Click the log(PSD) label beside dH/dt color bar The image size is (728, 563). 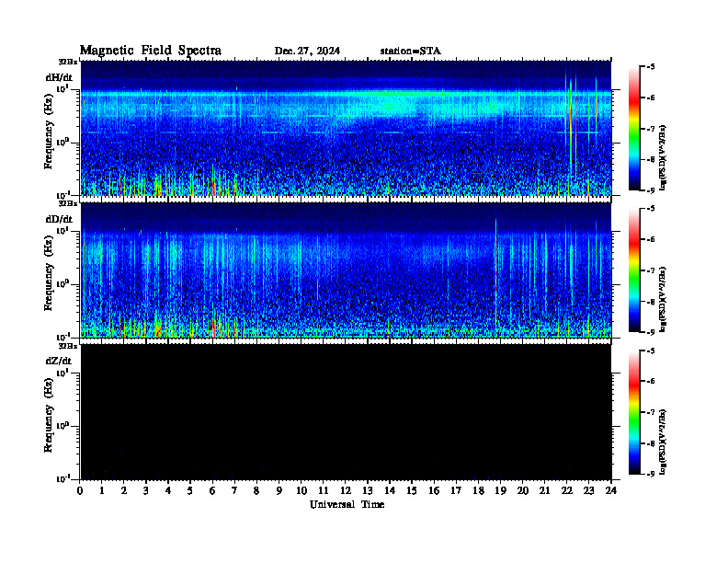663,157
